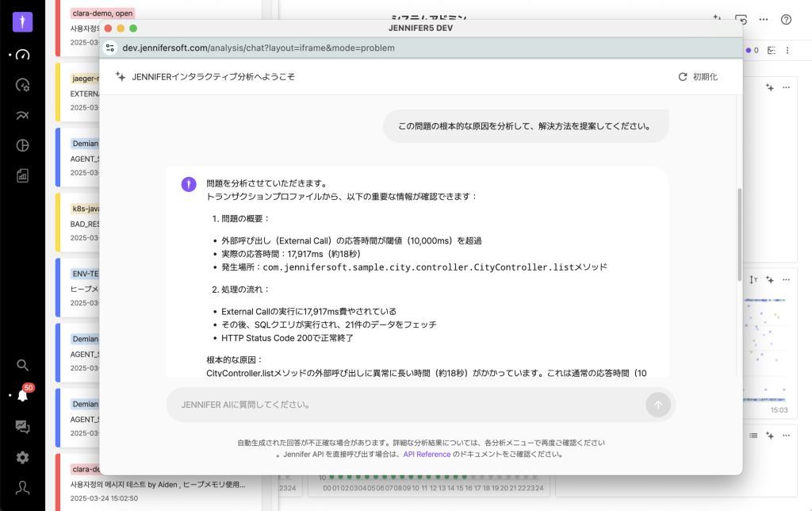The width and height of the screenshot is (812, 511).
Task: Open top-right three dots more menu
Action: (763, 20)
